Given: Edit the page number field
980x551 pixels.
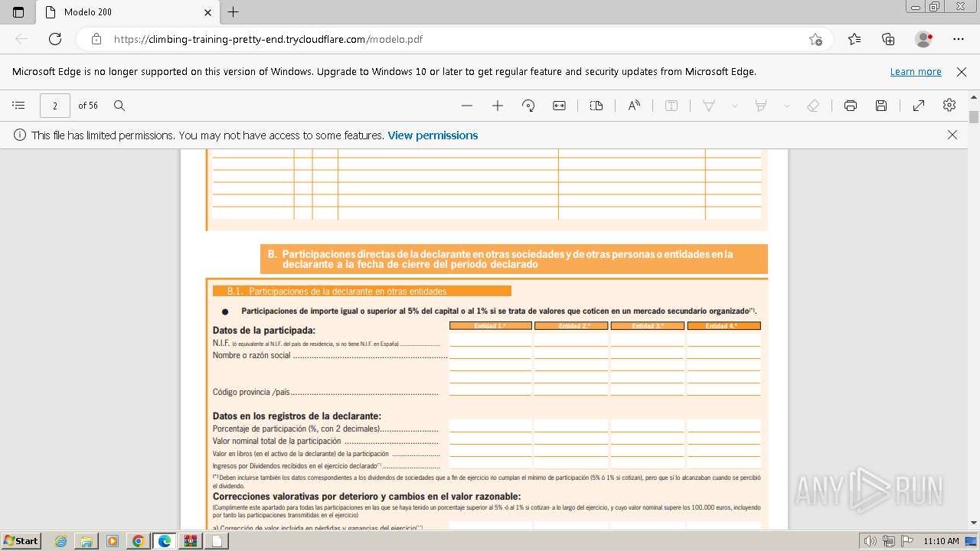Looking at the screenshot, I should click(55, 106).
